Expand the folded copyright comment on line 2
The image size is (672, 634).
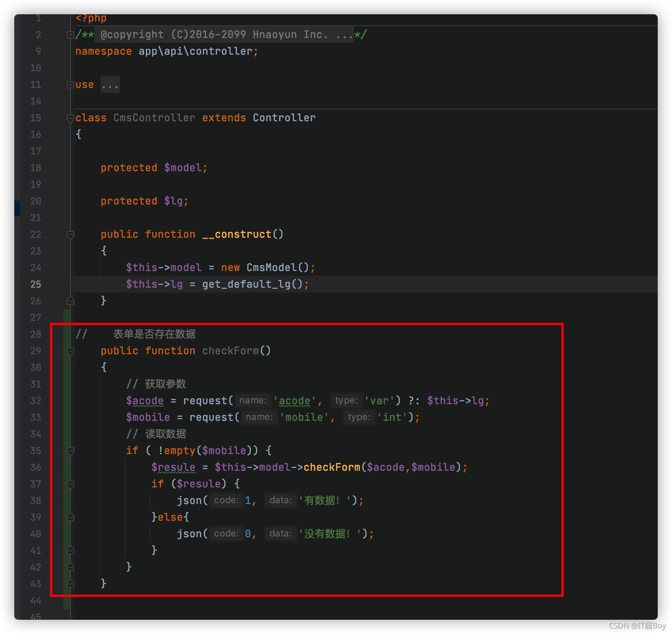coord(70,35)
